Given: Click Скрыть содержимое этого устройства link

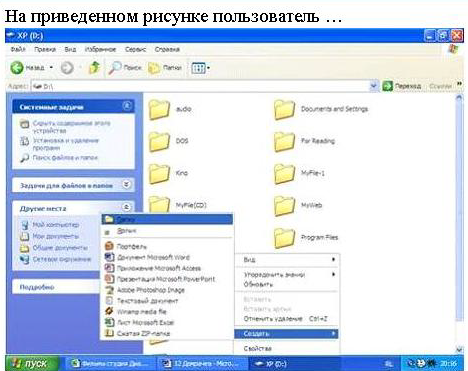Looking at the screenshot, I should coord(71,127).
